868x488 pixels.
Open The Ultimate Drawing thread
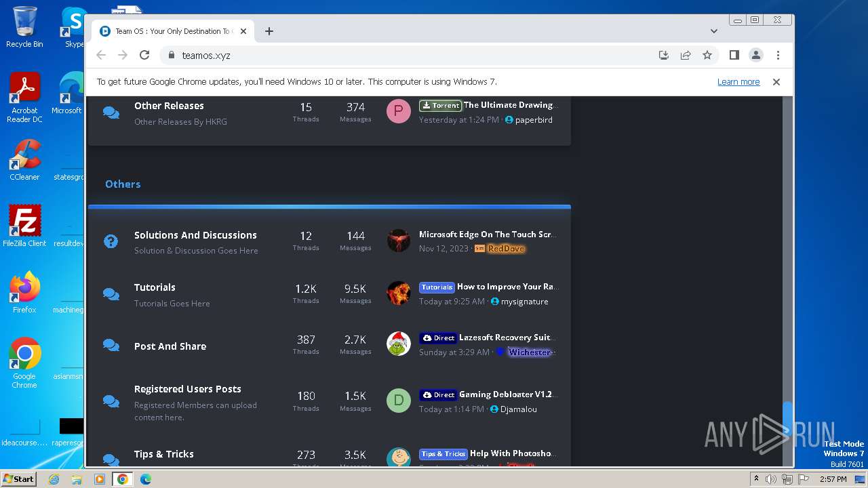pos(510,105)
